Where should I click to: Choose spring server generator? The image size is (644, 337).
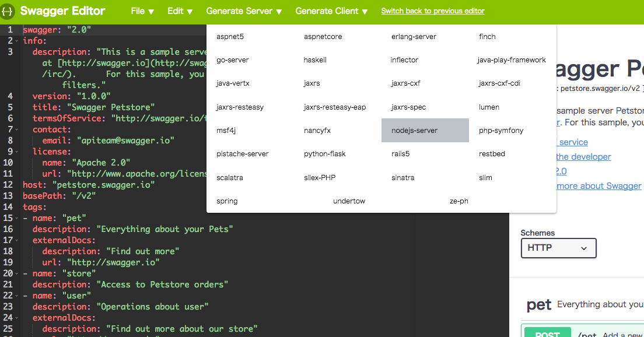coord(227,201)
